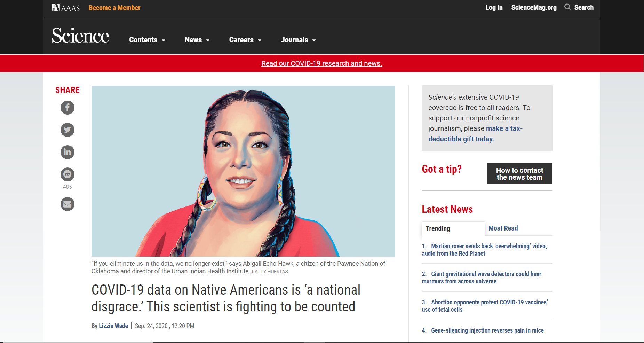
Task: Share article by email icon
Action: click(67, 204)
